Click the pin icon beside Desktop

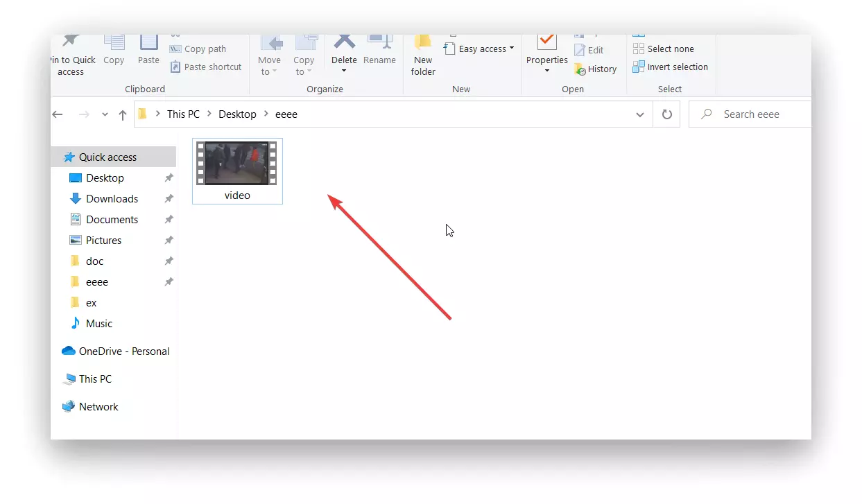[x=169, y=178]
